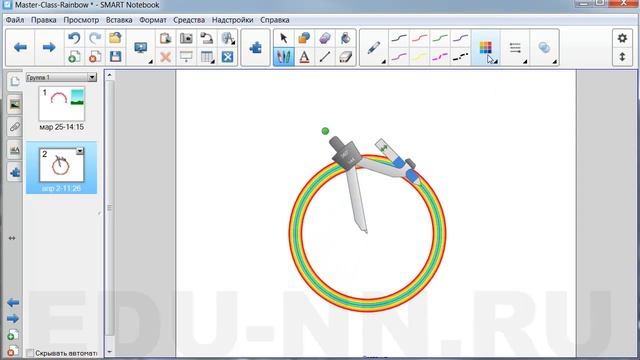Open the Надстройки menu
640x360 pixels.
232,20
